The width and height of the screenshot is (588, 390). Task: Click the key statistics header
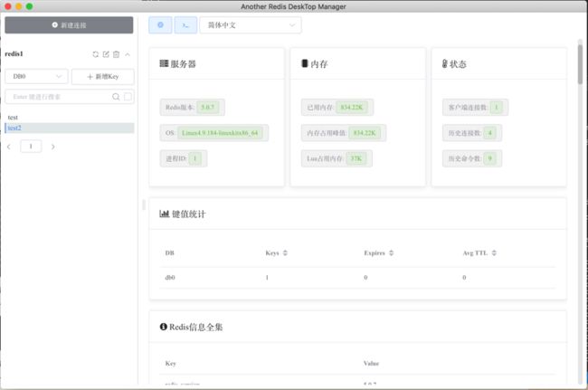pyautogui.click(x=357, y=214)
